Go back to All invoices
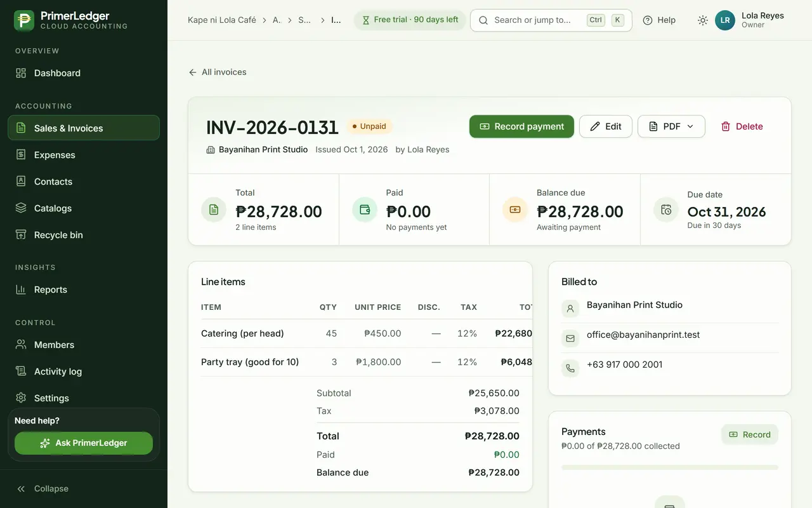 (218, 72)
